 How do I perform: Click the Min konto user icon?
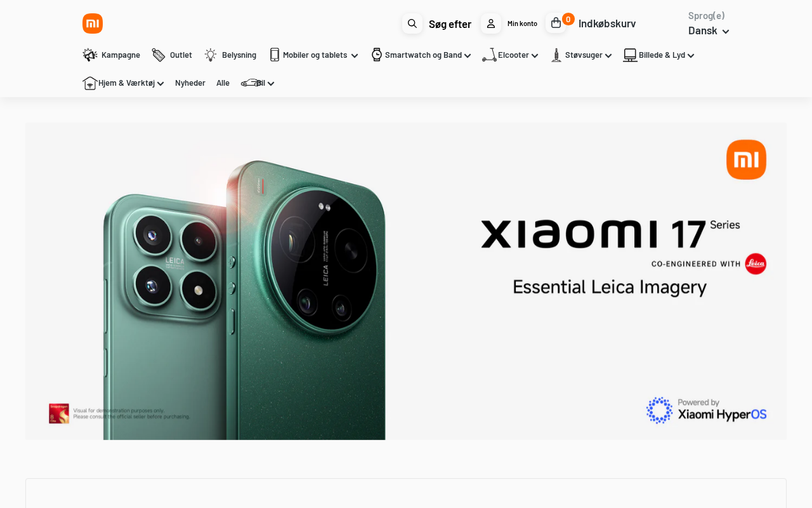point(491,23)
